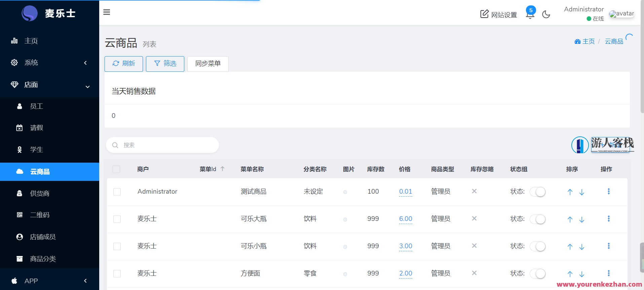This screenshot has height=290, width=644.
Task: Switch to dark mode moon icon
Action: pyautogui.click(x=546, y=14)
